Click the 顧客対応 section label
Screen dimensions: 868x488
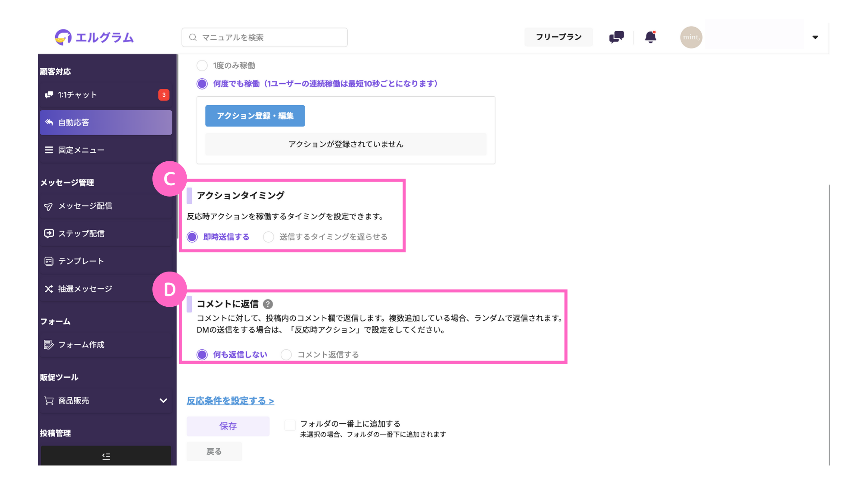[56, 71]
